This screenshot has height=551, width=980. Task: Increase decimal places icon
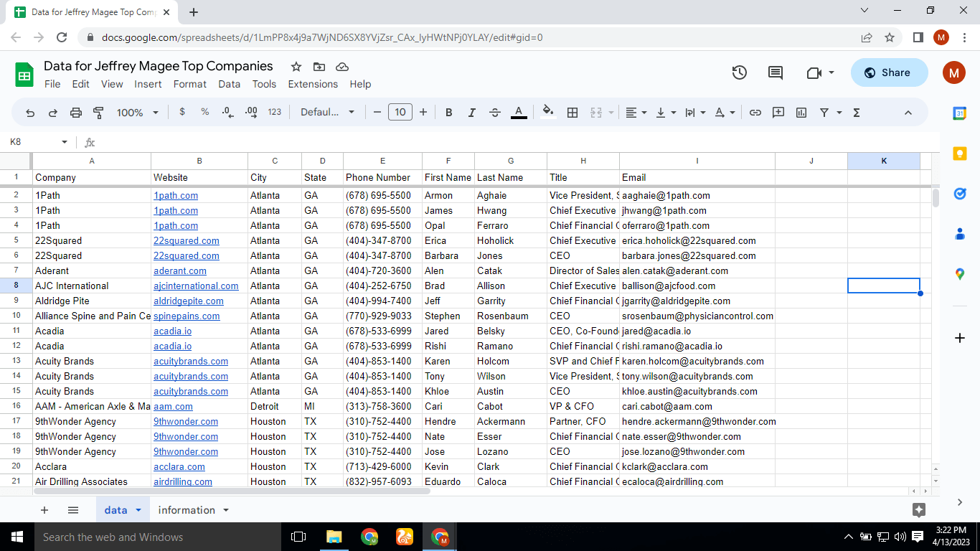[251, 112]
